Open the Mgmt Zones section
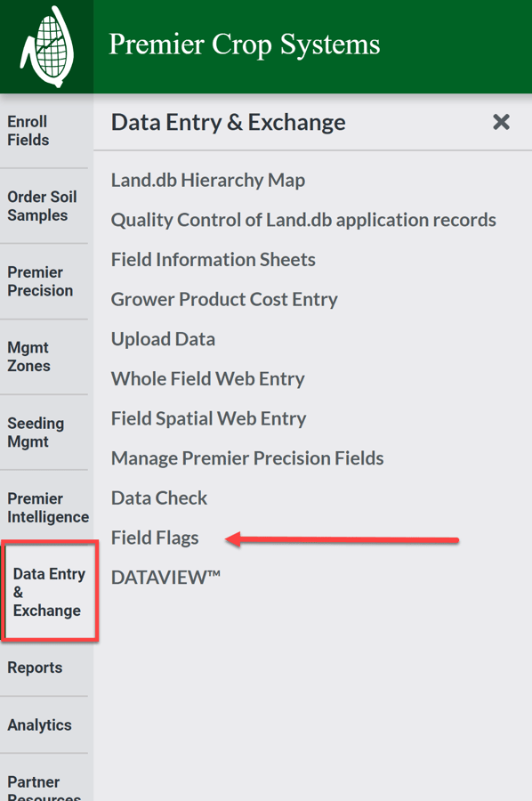 click(34, 357)
